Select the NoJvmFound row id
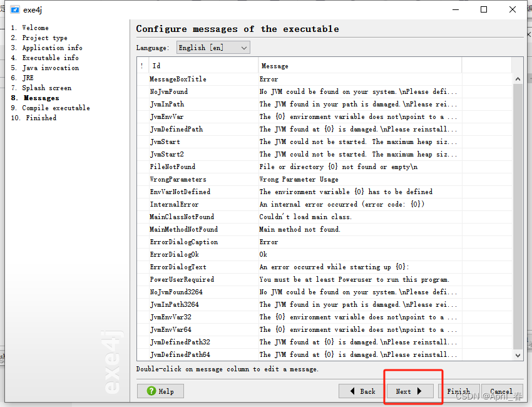Viewport: 532px width, 407px height. tap(168, 91)
